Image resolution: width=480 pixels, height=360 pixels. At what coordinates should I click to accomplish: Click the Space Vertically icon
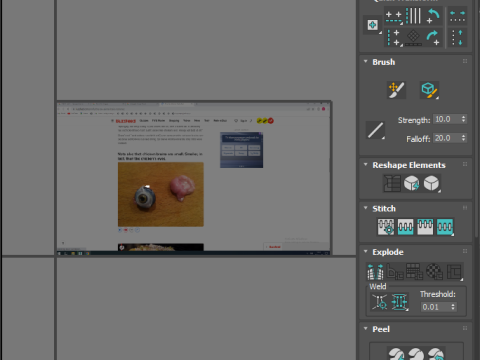[457, 37]
